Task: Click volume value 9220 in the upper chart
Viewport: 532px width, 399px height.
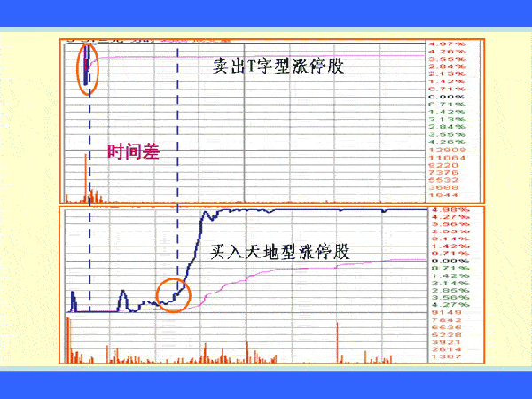Action: click(444, 165)
